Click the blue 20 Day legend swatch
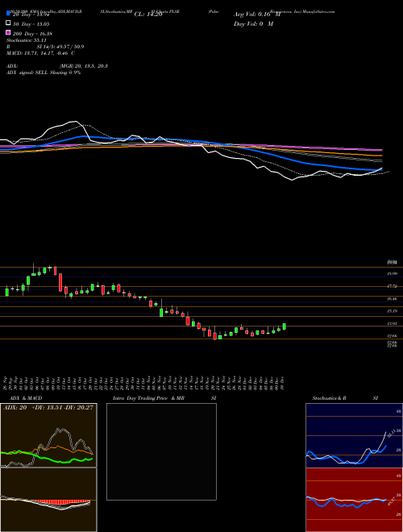The height and width of the screenshot is (532, 403). pos(8,14)
